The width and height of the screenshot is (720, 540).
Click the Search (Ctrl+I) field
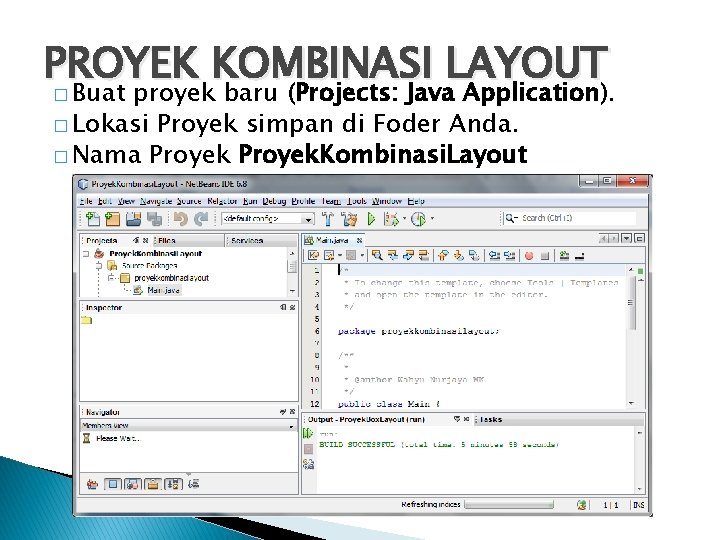569,218
